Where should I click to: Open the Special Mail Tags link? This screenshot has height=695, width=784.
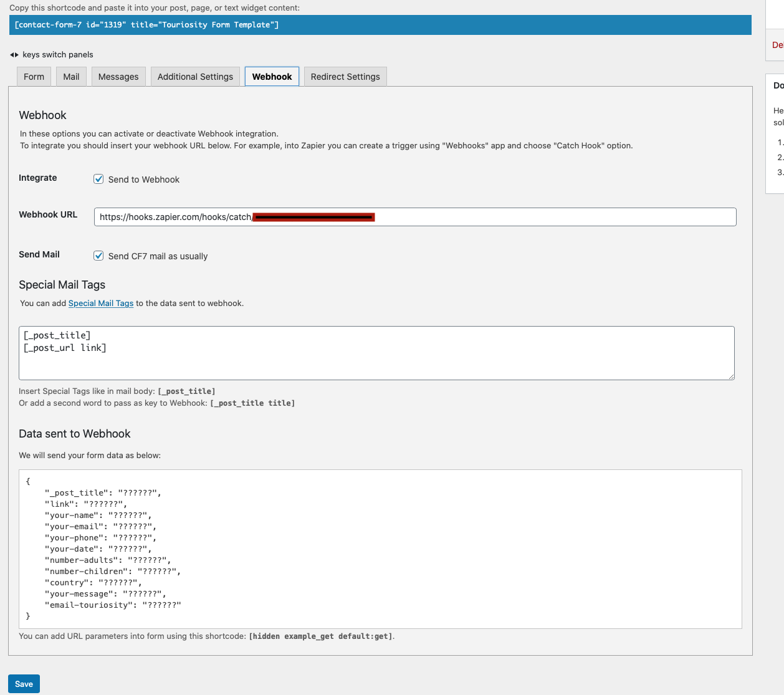click(101, 304)
